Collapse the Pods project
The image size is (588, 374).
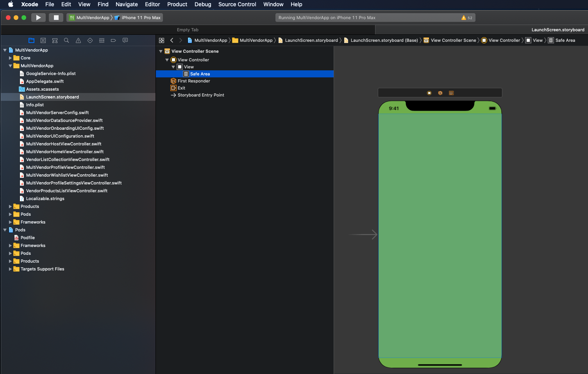tap(5, 230)
